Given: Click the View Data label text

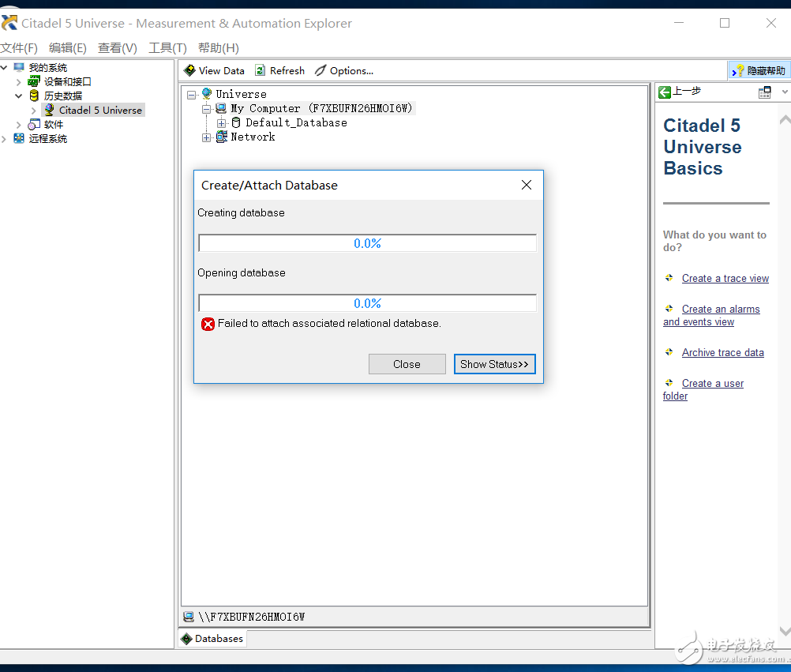Looking at the screenshot, I should [x=222, y=70].
